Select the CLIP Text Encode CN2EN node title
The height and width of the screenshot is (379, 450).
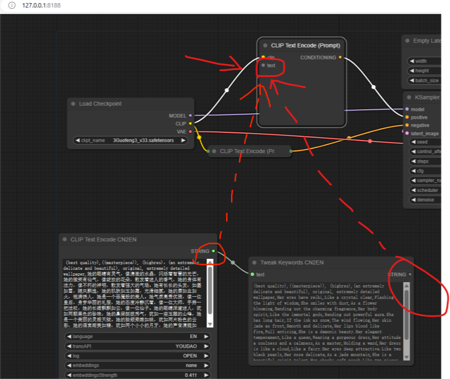coord(104,239)
